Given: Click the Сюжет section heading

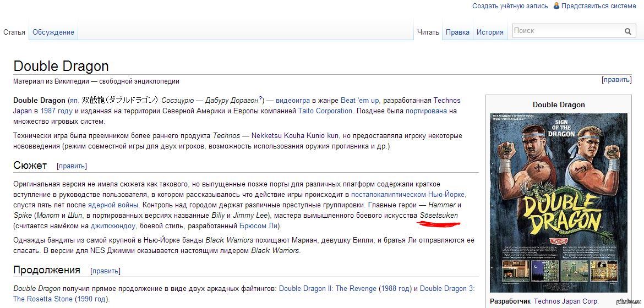Looking at the screenshot, I should [30, 166].
